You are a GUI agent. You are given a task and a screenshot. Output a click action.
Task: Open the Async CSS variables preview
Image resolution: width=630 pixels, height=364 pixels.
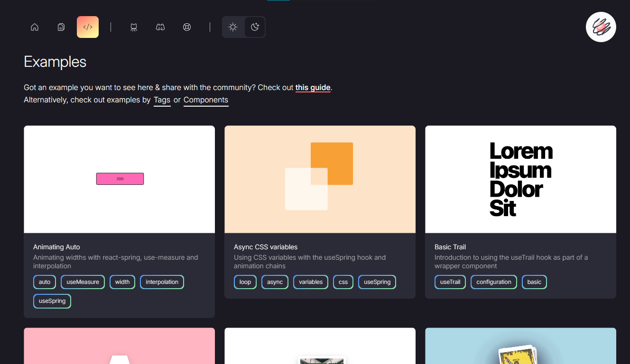pos(320,179)
